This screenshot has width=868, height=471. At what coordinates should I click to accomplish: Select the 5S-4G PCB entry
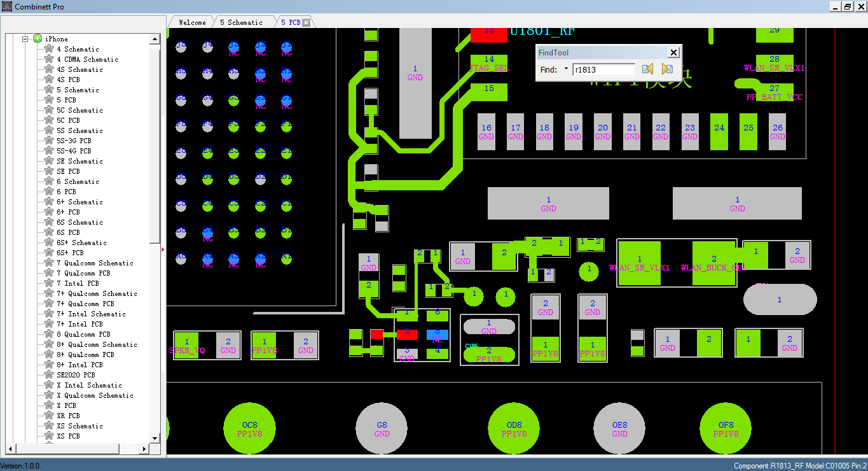pos(74,151)
